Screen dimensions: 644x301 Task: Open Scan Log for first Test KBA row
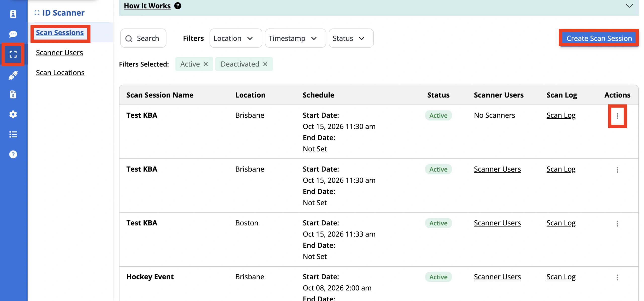tap(561, 115)
